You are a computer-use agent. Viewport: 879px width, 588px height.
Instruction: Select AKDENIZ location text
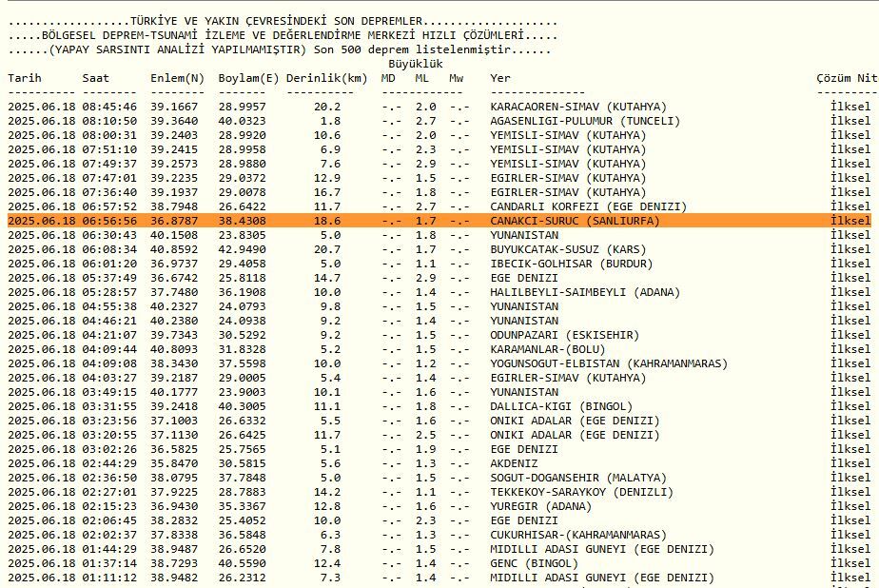pos(514,463)
